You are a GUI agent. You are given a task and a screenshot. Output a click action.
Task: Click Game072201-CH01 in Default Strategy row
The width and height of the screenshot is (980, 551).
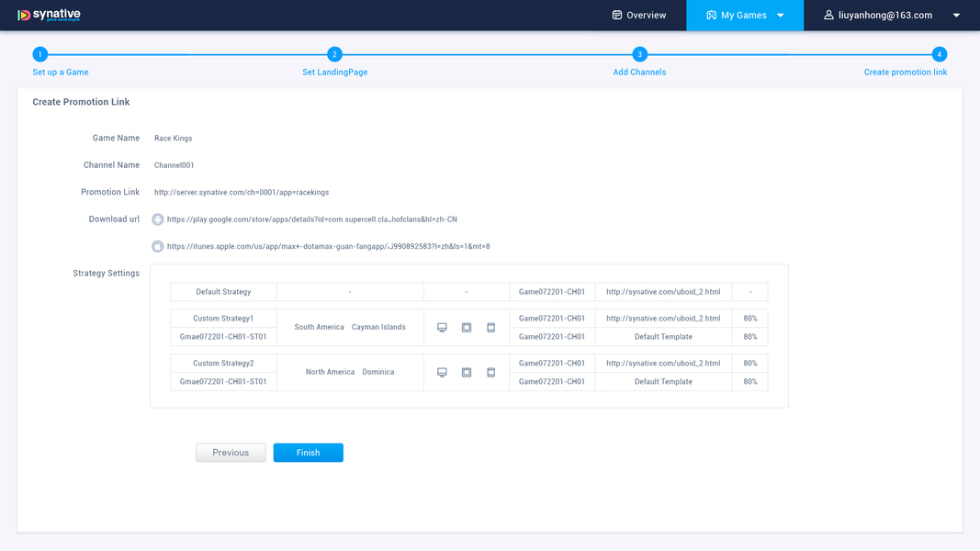552,292
